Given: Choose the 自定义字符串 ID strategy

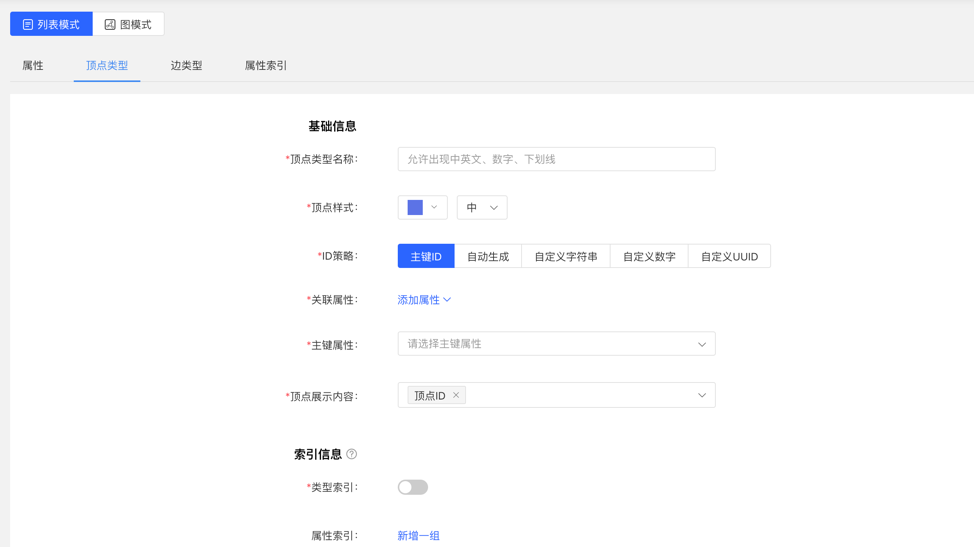Looking at the screenshot, I should click(x=566, y=256).
